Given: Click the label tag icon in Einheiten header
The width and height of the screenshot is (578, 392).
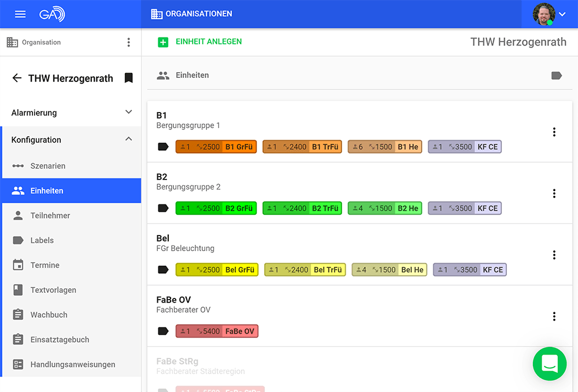Looking at the screenshot, I should (x=556, y=76).
